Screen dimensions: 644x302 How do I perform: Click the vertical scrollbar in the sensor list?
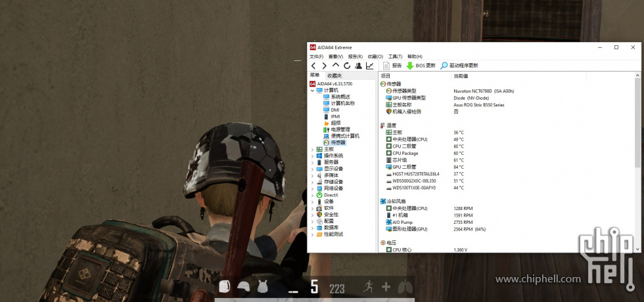[638, 123]
